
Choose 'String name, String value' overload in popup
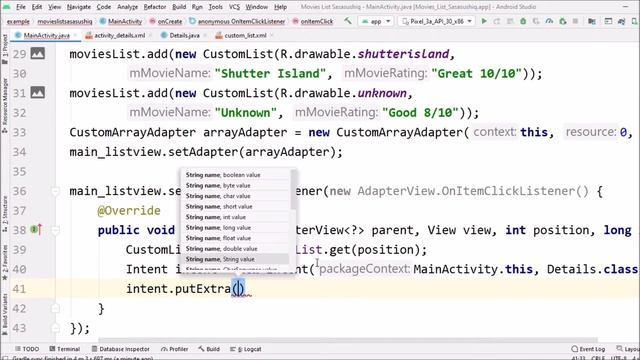pos(235,259)
